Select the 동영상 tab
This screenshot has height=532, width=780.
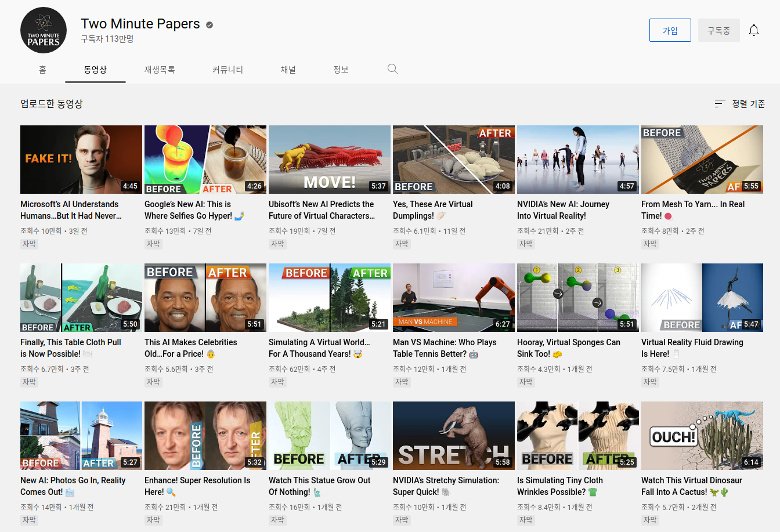pos(95,70)
